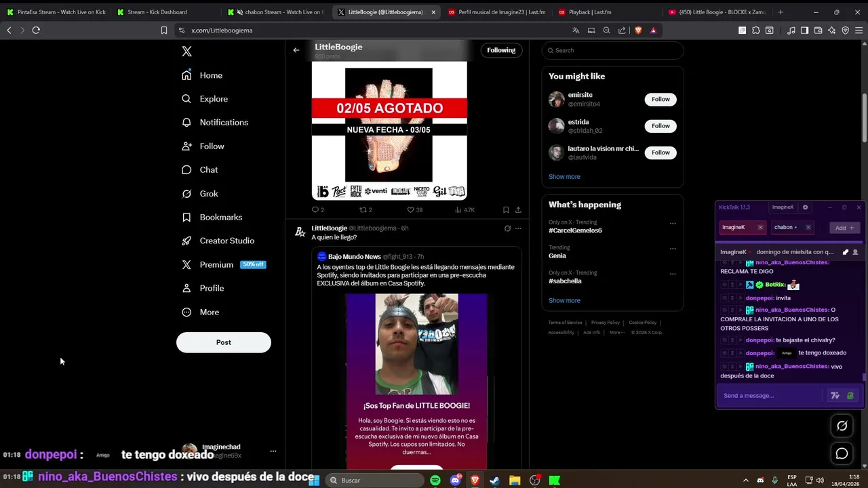Bookmark the AGOTADO post
The image size is (868, 488).
click(x=506, y=210)
